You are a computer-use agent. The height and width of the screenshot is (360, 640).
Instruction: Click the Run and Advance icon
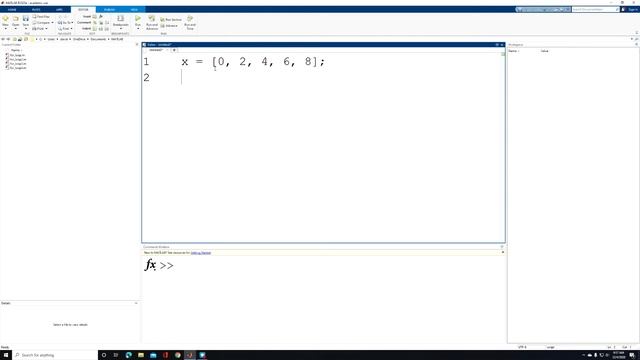point(151,19)
